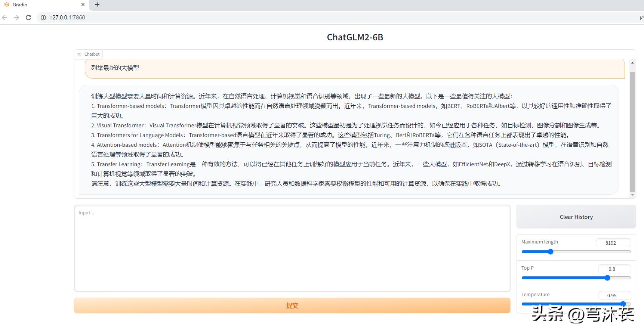Open a new browser tab
This screenshot has width=644, height=332.
[97, 4]
